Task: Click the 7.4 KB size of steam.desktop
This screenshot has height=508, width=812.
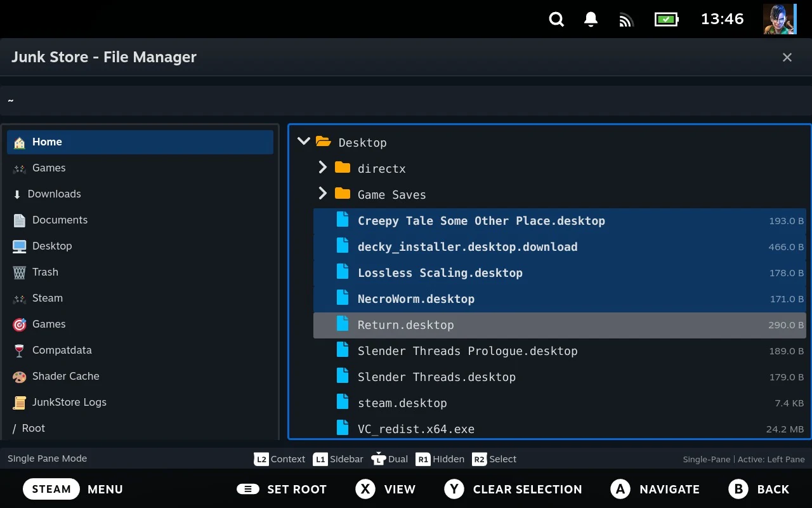Action: point(789,403)
